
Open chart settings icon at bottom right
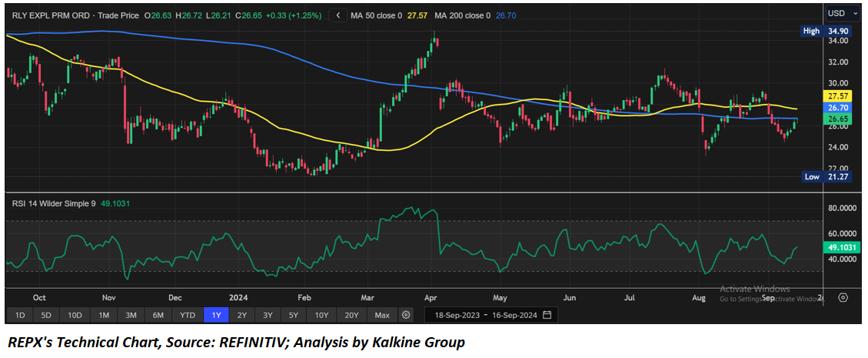(843, 298)
